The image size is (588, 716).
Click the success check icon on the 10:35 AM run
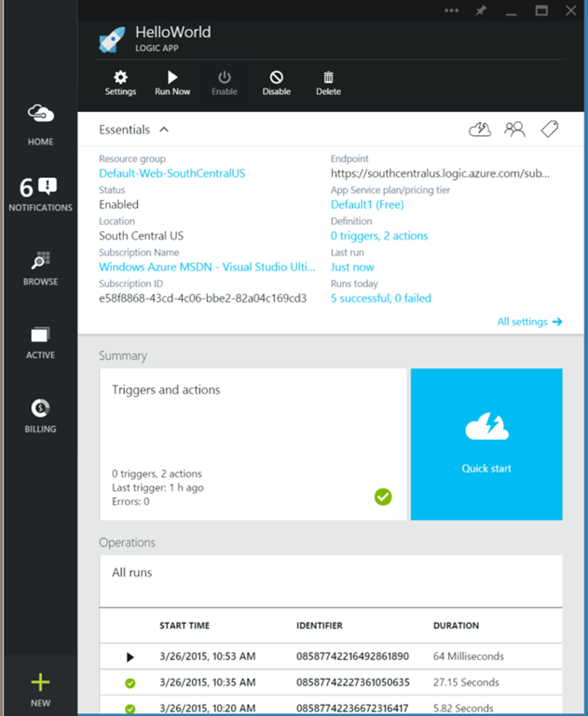click(x=130, y=683)
